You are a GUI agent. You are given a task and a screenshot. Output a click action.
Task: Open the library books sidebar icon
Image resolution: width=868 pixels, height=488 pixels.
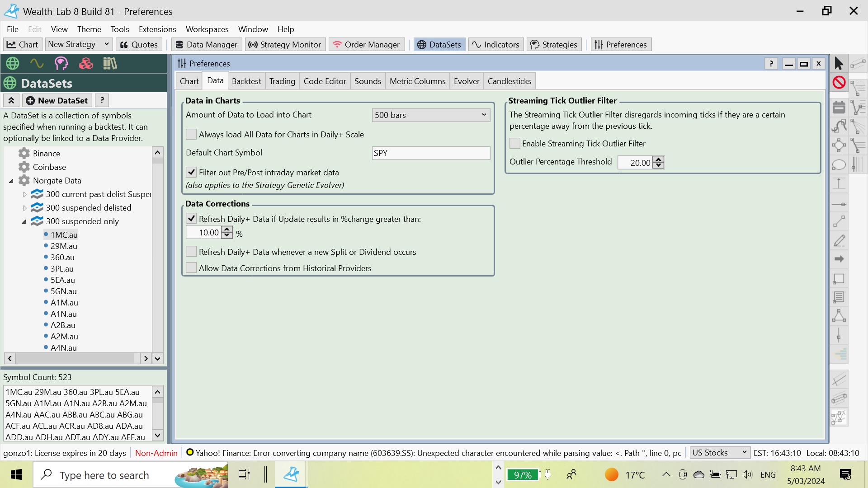point(110,63)
